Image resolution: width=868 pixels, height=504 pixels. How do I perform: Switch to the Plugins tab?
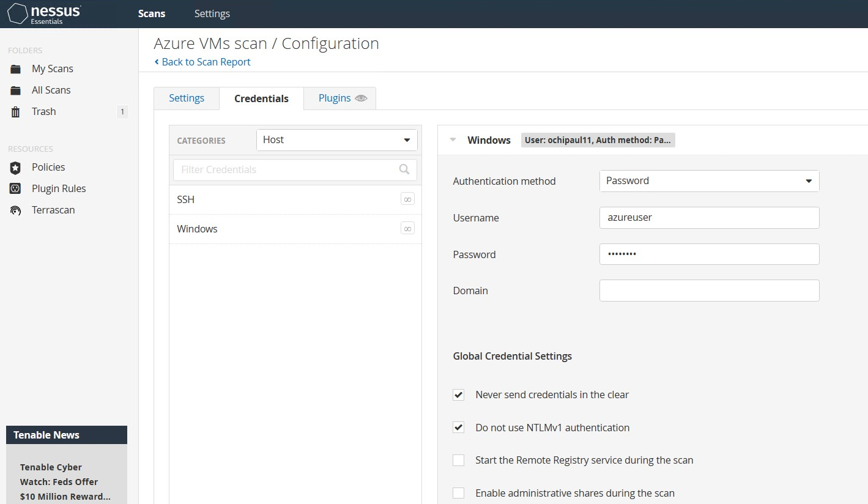click(339, 98)
